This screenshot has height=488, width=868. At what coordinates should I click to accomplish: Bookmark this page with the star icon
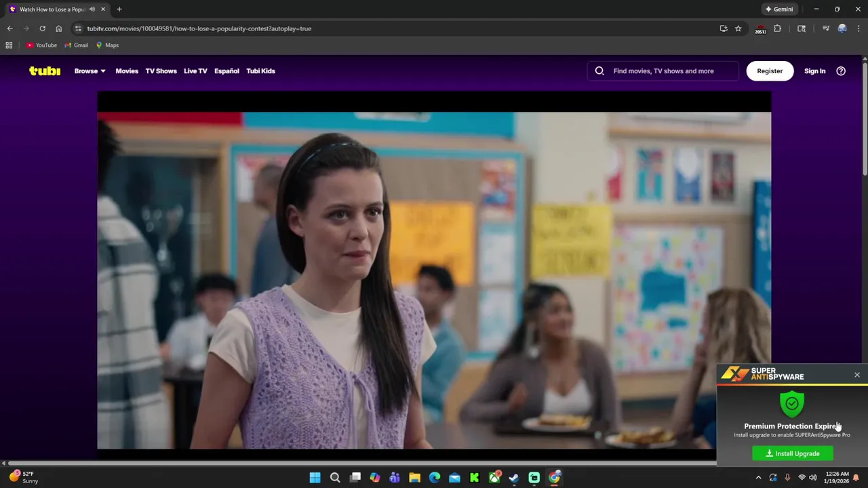pyautogui.click(x=738, y=28)
